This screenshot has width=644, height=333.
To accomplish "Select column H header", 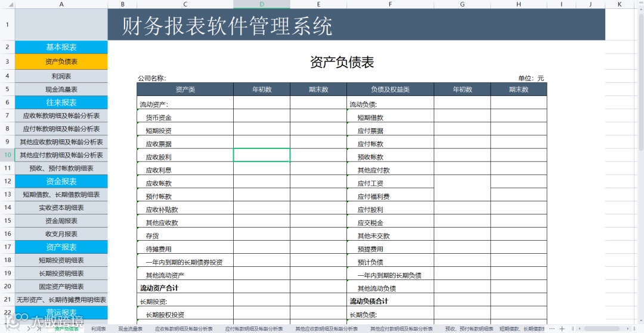I will 519,4.
